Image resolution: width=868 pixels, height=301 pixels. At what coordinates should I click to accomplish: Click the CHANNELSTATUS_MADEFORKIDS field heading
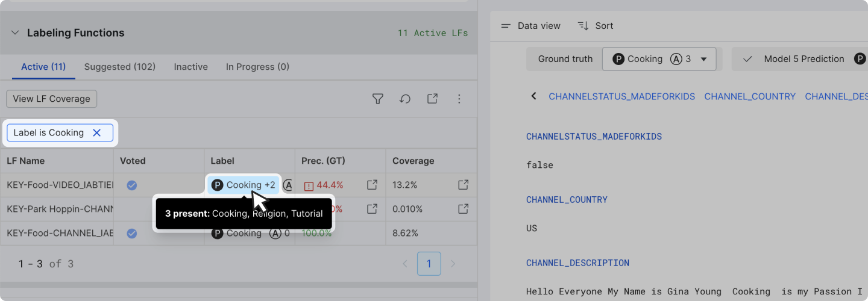pos(594,137)
